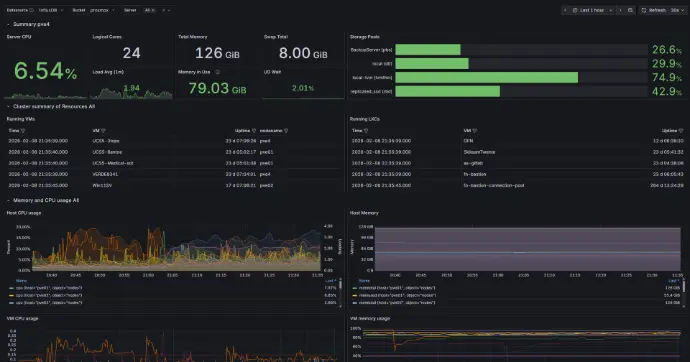690x362 pixels.
Task: Click the 1.84 Load Avg value
Action: click(x=132, y=88)
